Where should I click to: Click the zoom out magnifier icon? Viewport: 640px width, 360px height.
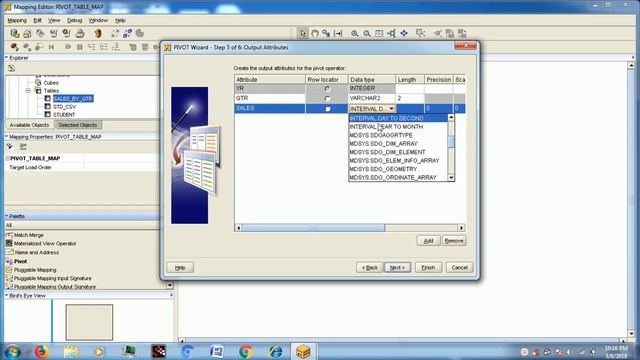coord(367,33)
